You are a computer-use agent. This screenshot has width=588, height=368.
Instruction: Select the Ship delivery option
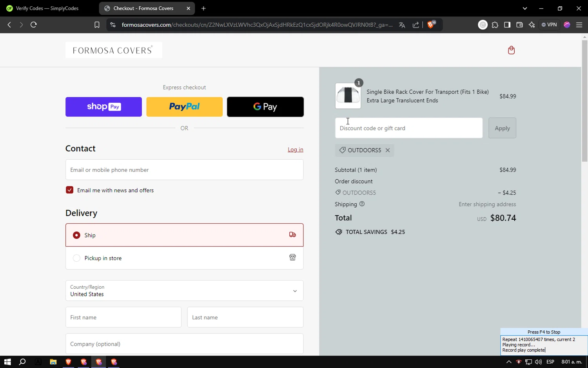(184, 235)
